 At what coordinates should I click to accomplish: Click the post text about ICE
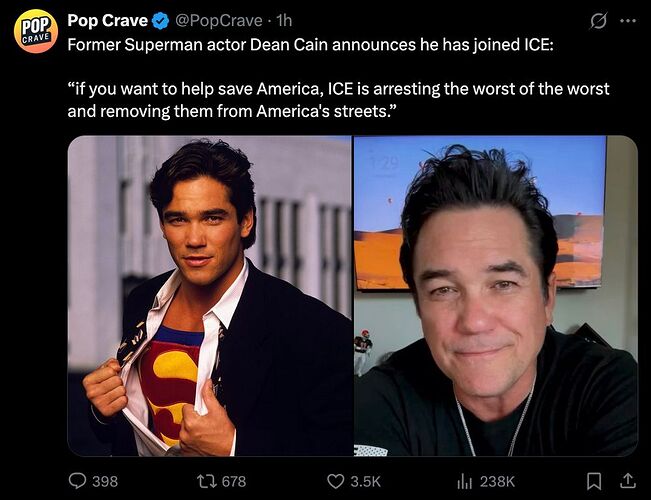[338, 78]
